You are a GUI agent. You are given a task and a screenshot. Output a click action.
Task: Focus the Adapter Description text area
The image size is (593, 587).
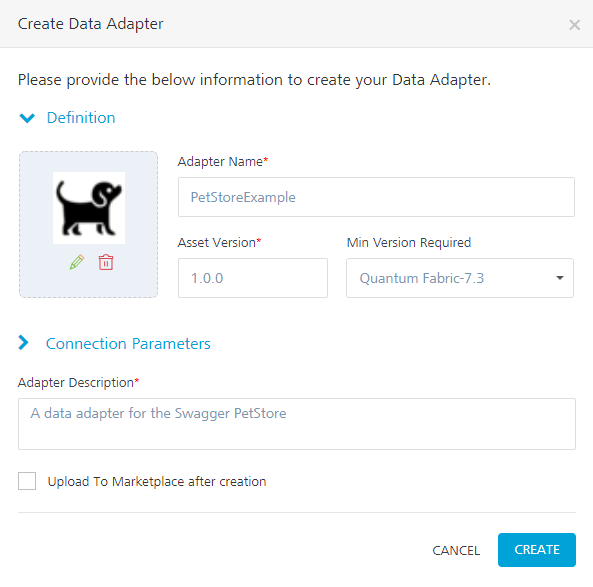(x=297, y=424)
